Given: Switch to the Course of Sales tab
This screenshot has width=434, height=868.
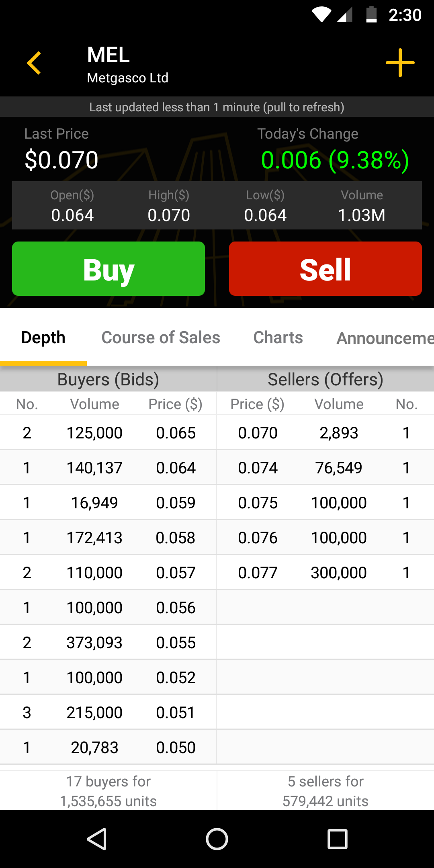Looking at the screenshot, I should pyautogui.click(x=161, y=338).
